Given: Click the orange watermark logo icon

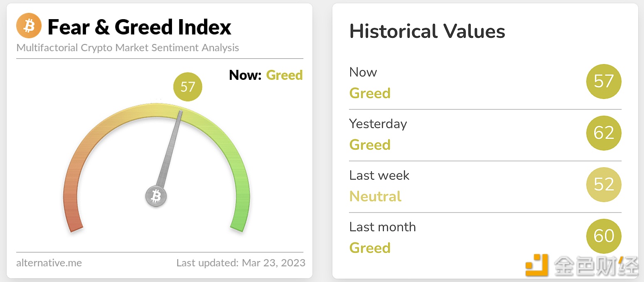Looking at the screenshot, I should pyautogui.click(x=536, y=265).
